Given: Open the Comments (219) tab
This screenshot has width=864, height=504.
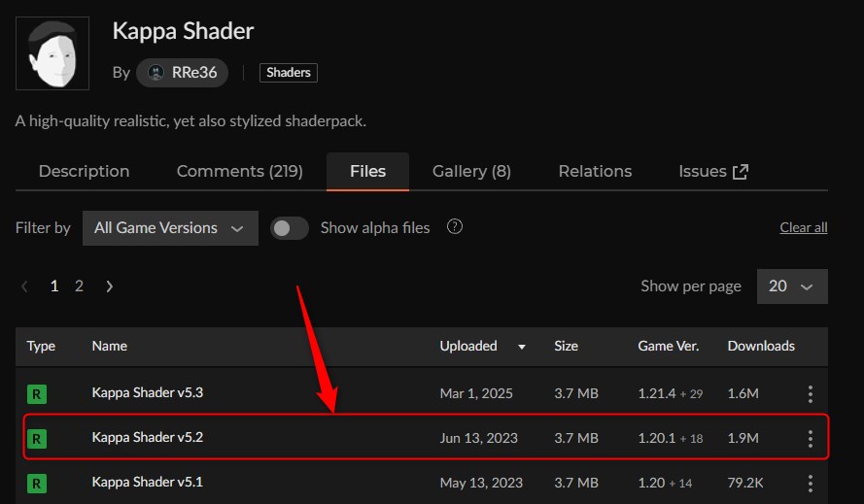Looking at the screenshot, I should [240, 171].
